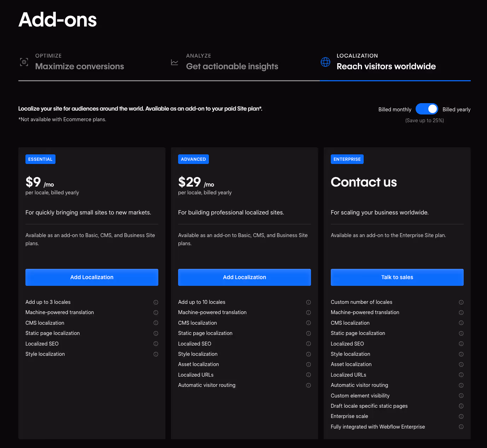Click Add Localization under Essential plan
This screenshot has height=448, width=487.
[92, 277]
